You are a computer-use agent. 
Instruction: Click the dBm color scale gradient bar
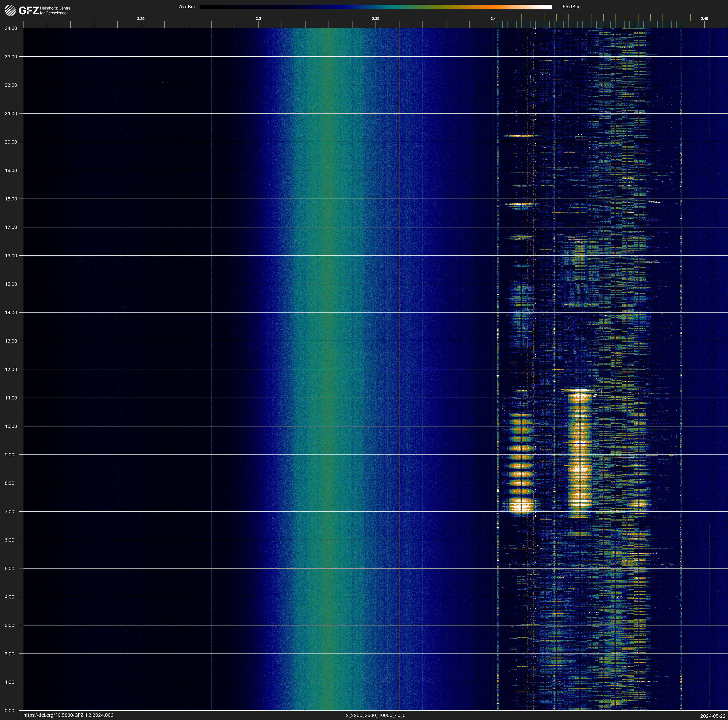(x=375, y=7)
